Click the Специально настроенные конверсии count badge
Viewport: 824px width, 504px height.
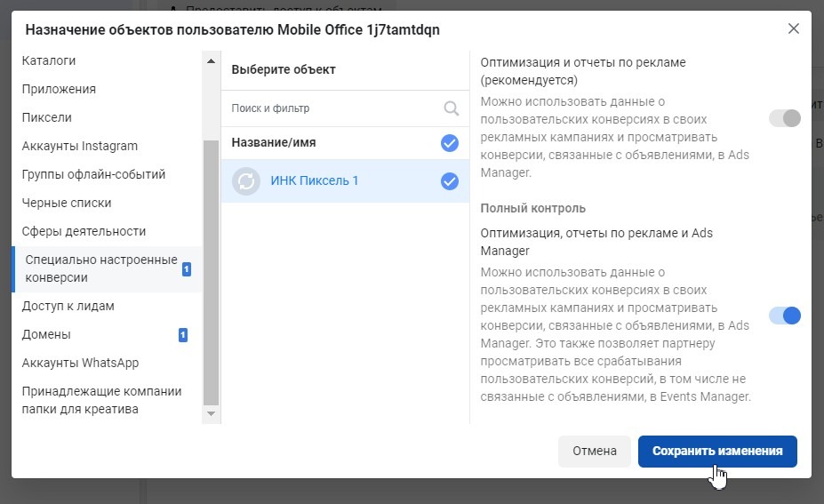coord(187,269)
